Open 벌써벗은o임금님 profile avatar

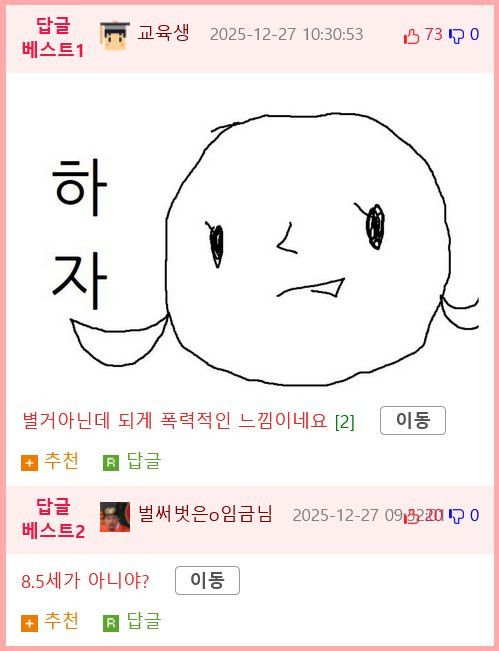[x=115, y=516]
